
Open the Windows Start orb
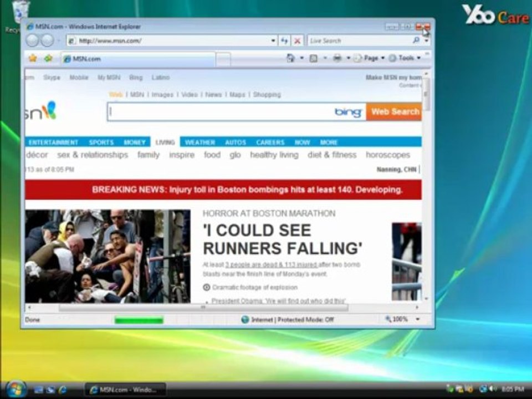pos(16,389)
